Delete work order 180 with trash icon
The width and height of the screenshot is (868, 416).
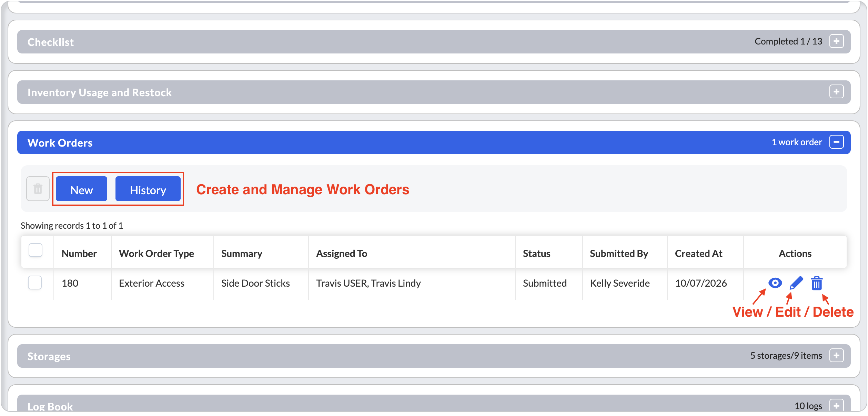(x=817, y=283)
